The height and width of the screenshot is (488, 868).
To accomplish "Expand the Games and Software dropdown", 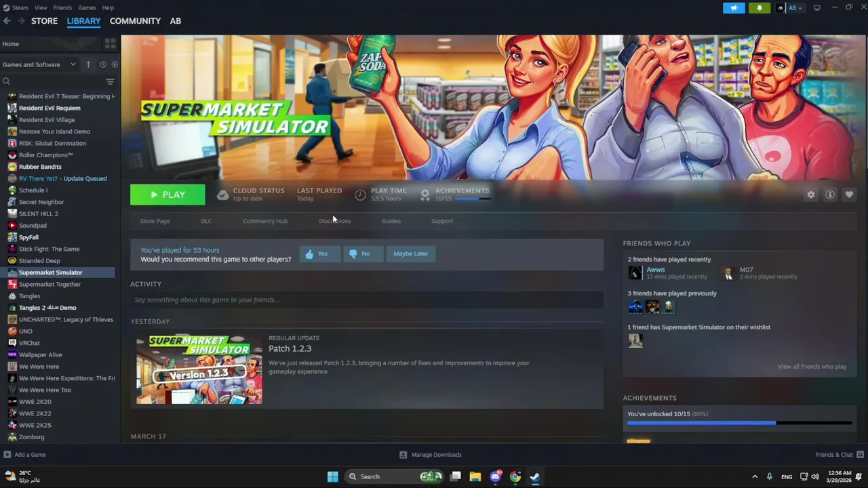I will 39,64.
